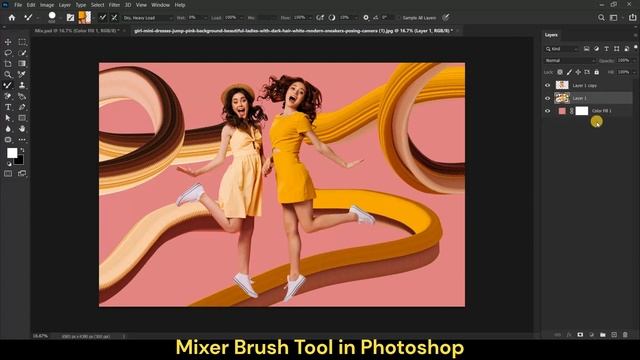Open the layer filter Kind dropdown
Image resolution: width=640 pixels, height=360 pixels.
click(x=562, y=49)
